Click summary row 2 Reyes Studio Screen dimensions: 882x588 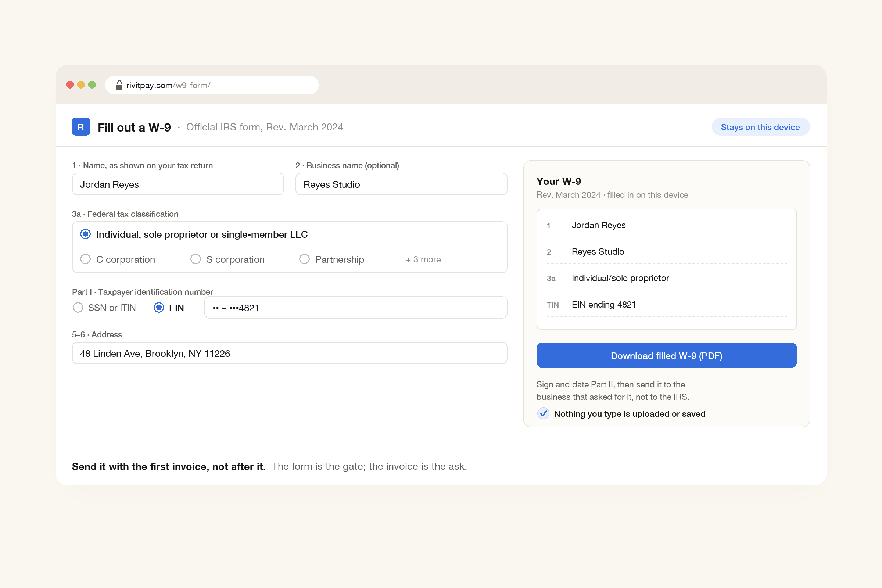pyautogui.click(x=666, y=252)
